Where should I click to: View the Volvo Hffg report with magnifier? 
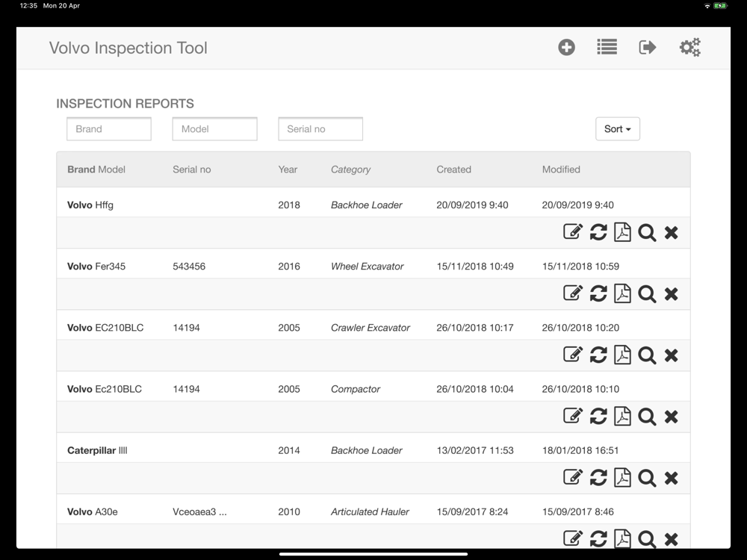click(x=647, y=233)
